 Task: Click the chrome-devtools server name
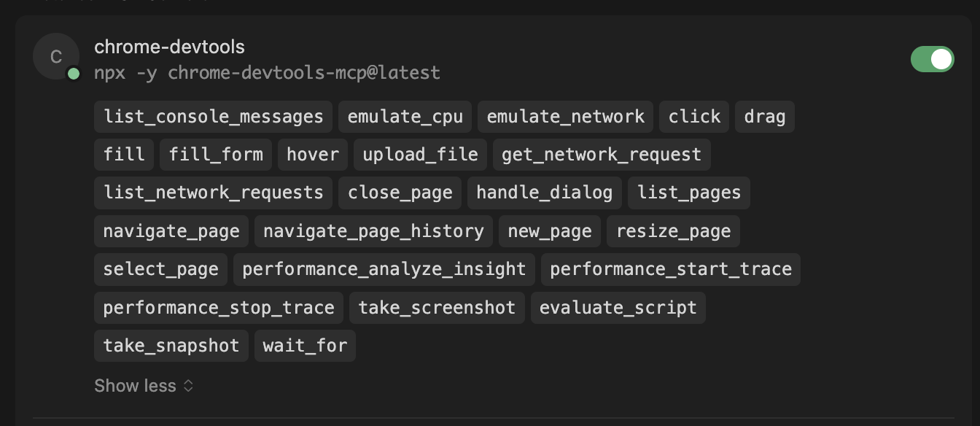[169, 47]
